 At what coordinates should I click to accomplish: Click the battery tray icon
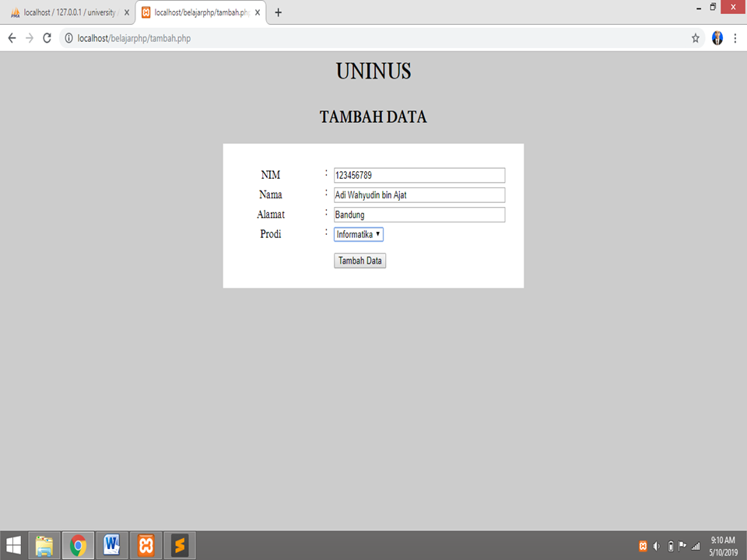click(x=670, y=546)
